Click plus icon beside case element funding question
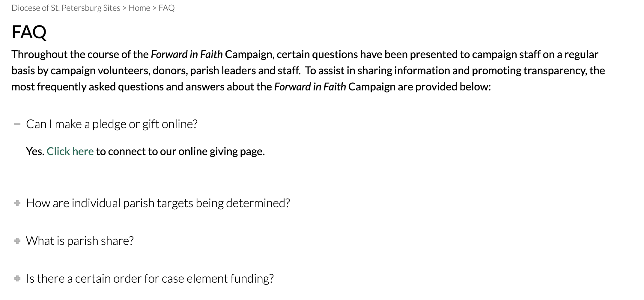The image size is (644, 300). (x=17, y=279)
